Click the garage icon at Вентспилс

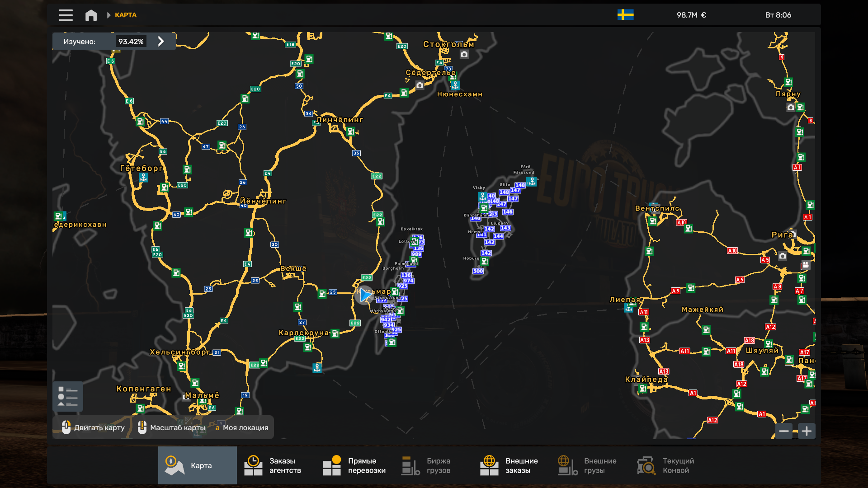pos(653,221)
